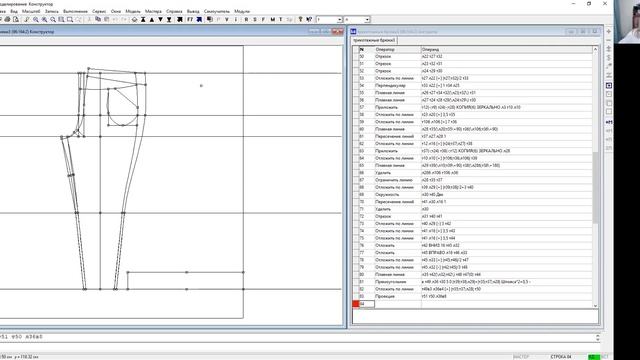Click the F letter toolbar icon

click(x=263, y=19)
